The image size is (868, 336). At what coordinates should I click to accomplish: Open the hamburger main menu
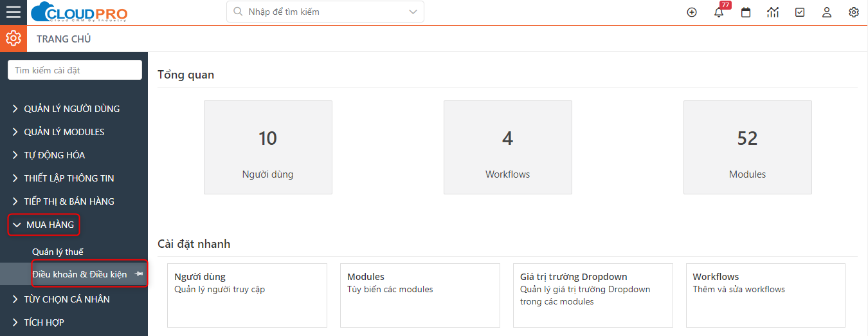13,12
